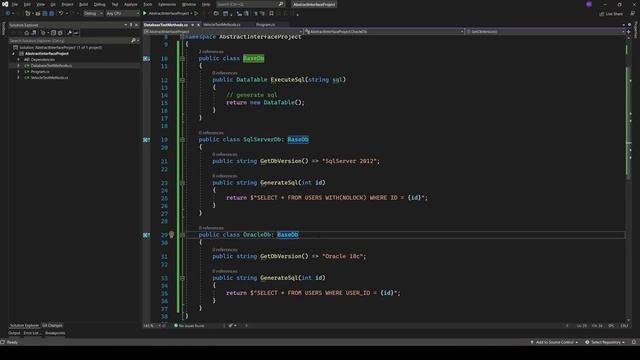Viewport: 640px width, 360px height.
Task: Collapse the BaseDb class at line 10
Action: tap(182, 58)
